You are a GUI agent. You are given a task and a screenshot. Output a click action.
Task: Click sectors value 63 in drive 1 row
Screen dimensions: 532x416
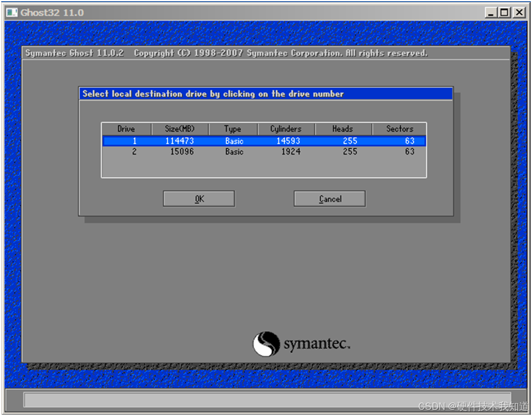pyautogui.click(x=410, y=141)
